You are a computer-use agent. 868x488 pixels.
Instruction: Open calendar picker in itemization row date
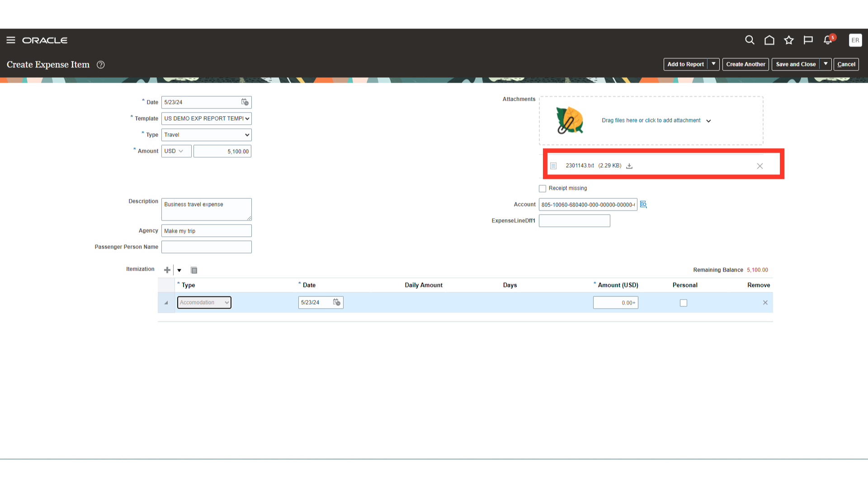(337, 302)
